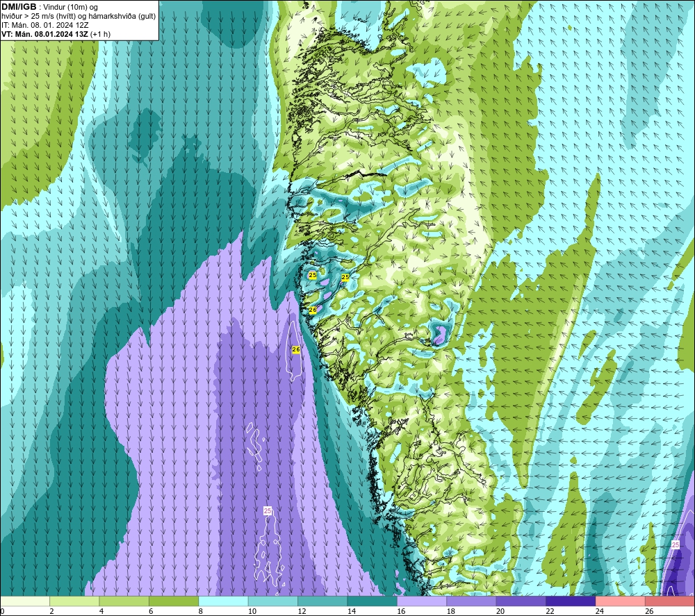Click the '26' legend scale value
695x616 pixels.
pos(649,611)
